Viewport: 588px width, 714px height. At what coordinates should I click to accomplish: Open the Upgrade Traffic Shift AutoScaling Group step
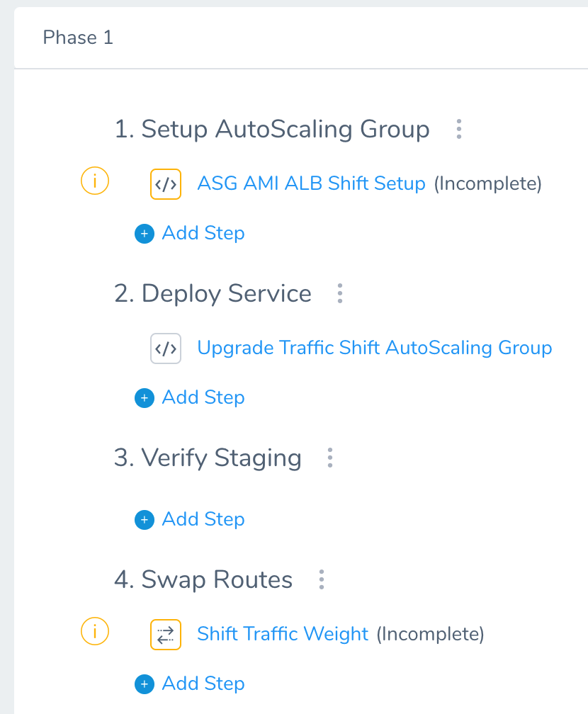(x=374, y=348)
